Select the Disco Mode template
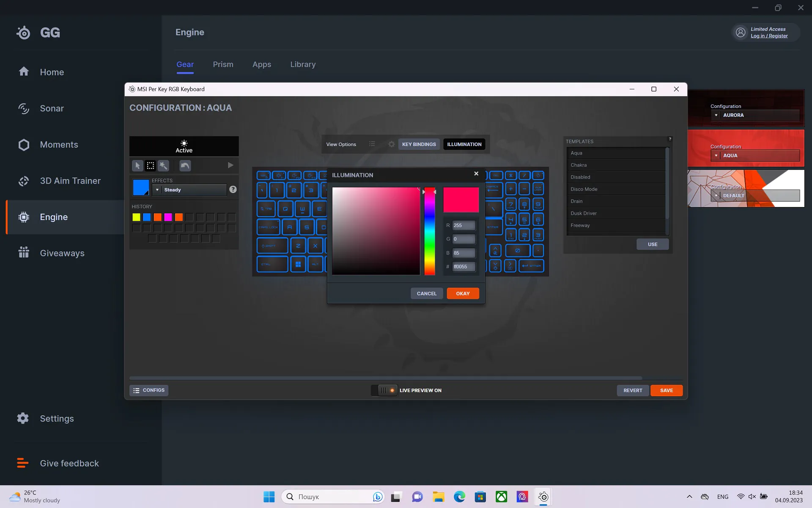 pos(616,189)
